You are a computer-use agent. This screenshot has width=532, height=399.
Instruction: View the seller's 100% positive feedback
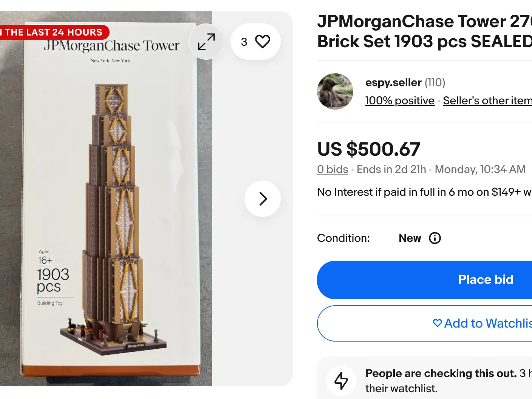[x=399, y=101]
